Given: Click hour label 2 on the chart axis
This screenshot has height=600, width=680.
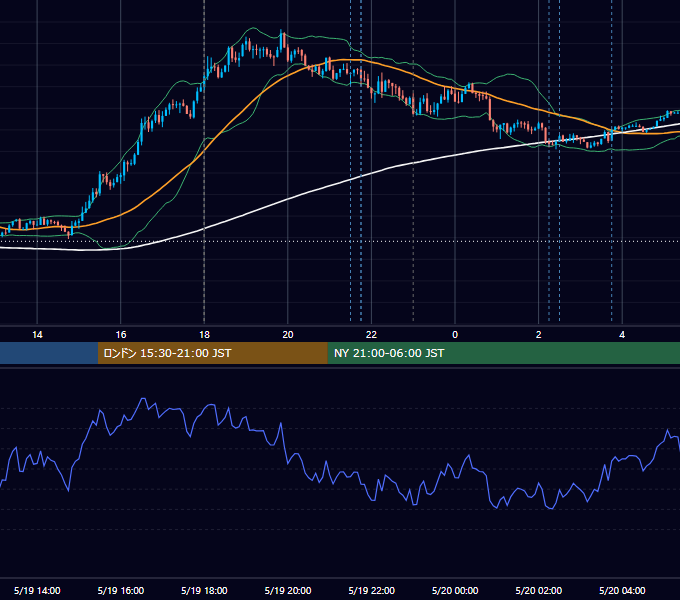Looking at the screenshot, I should tap(538, 335).
